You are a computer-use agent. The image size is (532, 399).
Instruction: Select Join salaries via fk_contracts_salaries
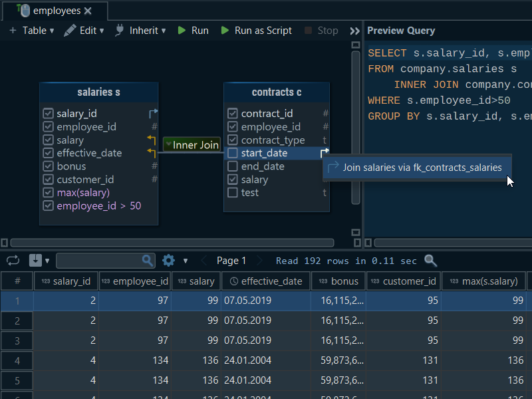tap(418, 168)
